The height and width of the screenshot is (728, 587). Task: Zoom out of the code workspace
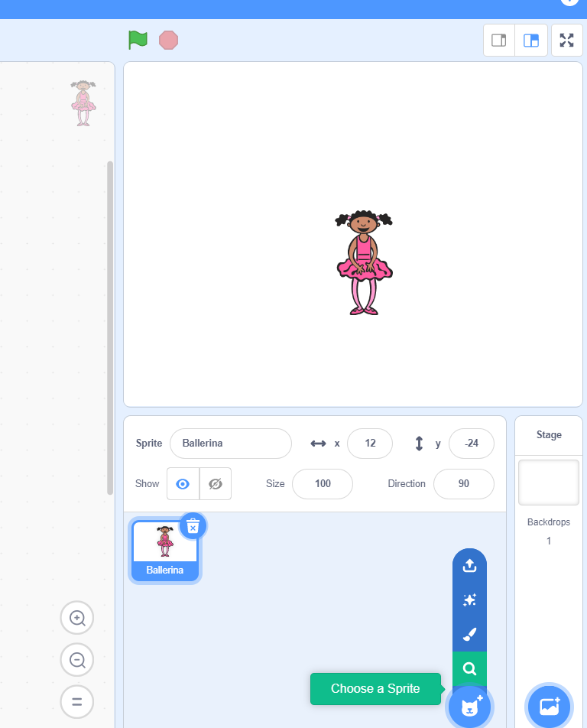point(77,660)
